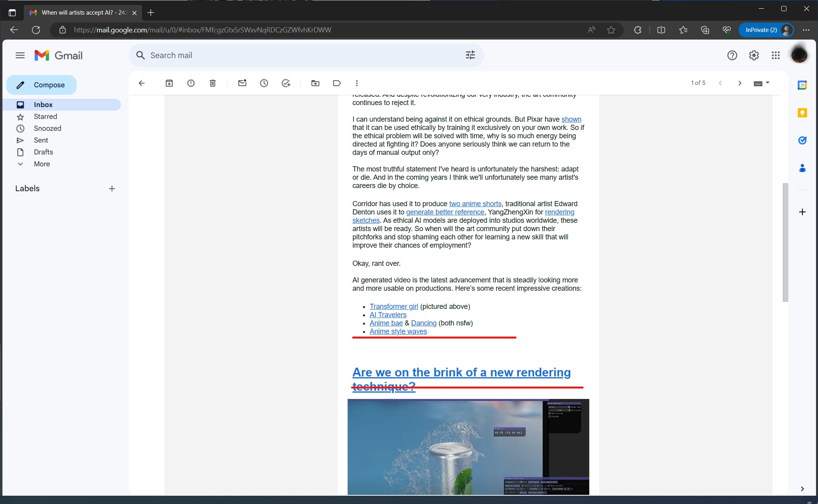Screen dimensions: 818x504
Task: Report spam using the exclamation icon
Action: pos(191,83)
